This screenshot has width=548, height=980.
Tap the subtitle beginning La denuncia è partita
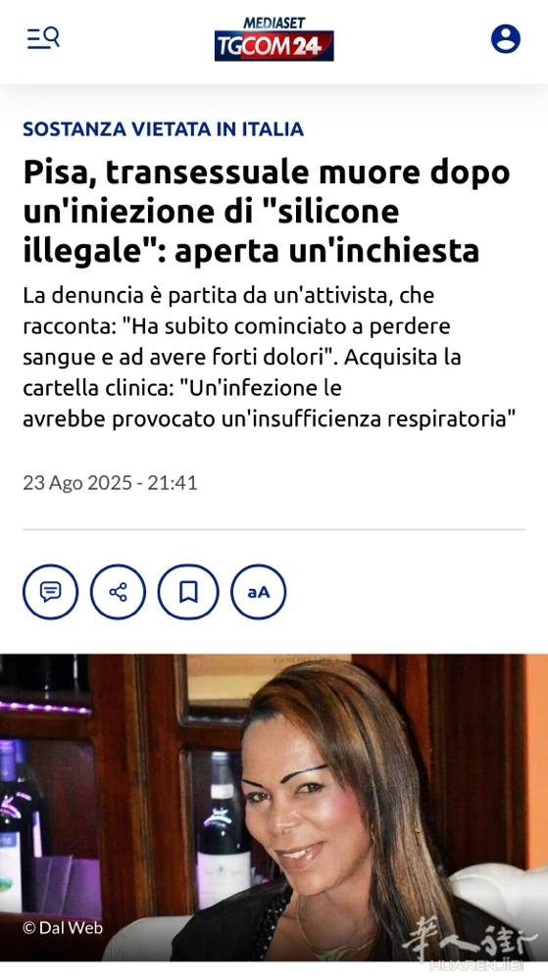click(x=270, y=357)
